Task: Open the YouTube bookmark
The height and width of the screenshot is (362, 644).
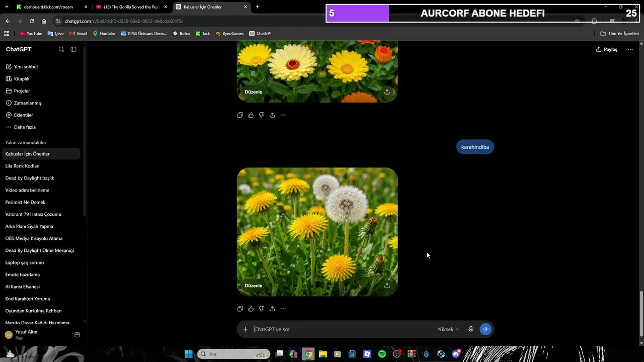Action: (x=31, y=34)
